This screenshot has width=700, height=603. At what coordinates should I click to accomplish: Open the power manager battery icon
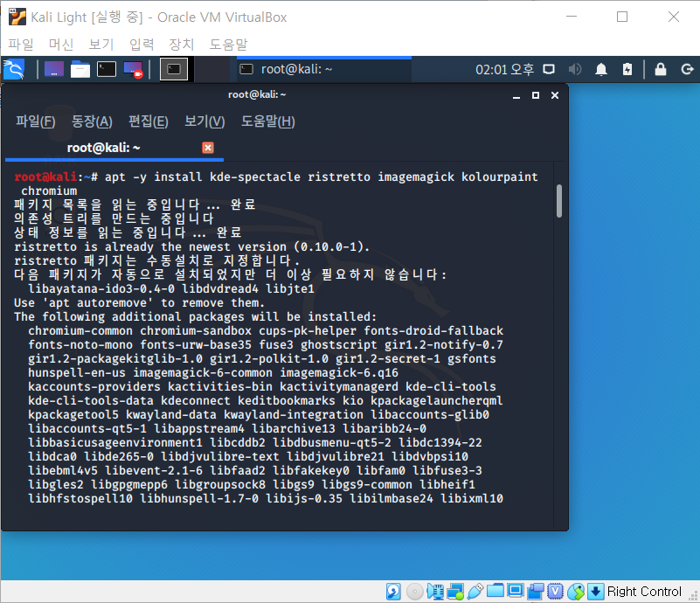pos(627,69)
